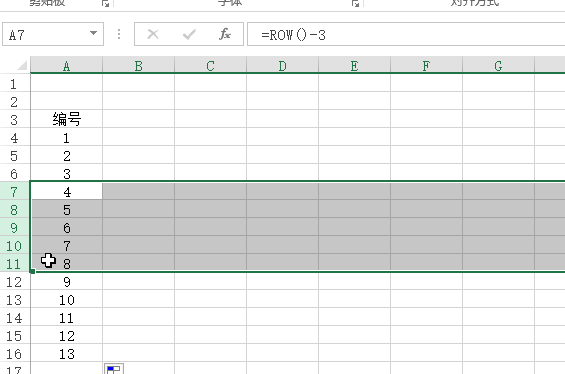The height and width of the screenshot is (374, 565).
Task: Select row 15 header
Action: [14, 335]
